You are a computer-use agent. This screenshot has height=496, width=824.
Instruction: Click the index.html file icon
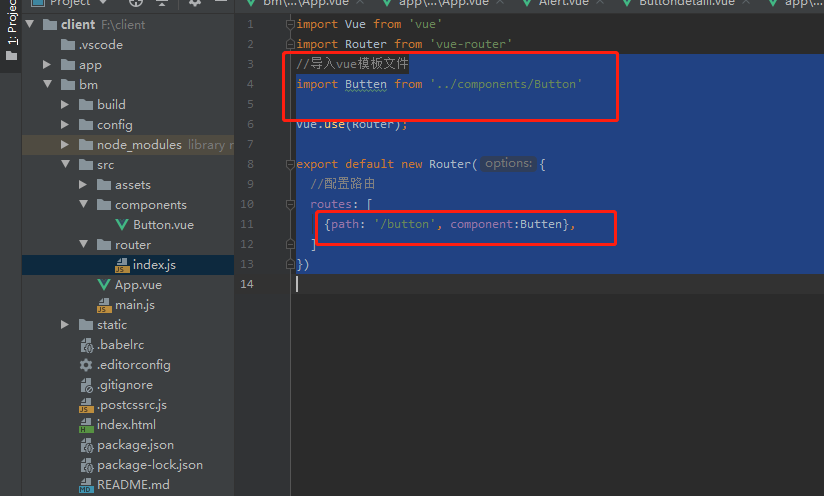[86, 425]
